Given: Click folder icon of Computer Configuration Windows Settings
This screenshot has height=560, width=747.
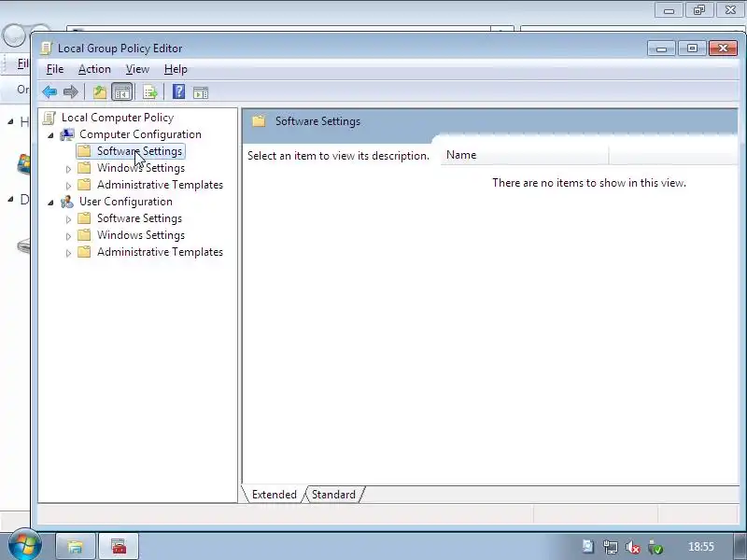Looking at the screenshot, I should point(84,168).
